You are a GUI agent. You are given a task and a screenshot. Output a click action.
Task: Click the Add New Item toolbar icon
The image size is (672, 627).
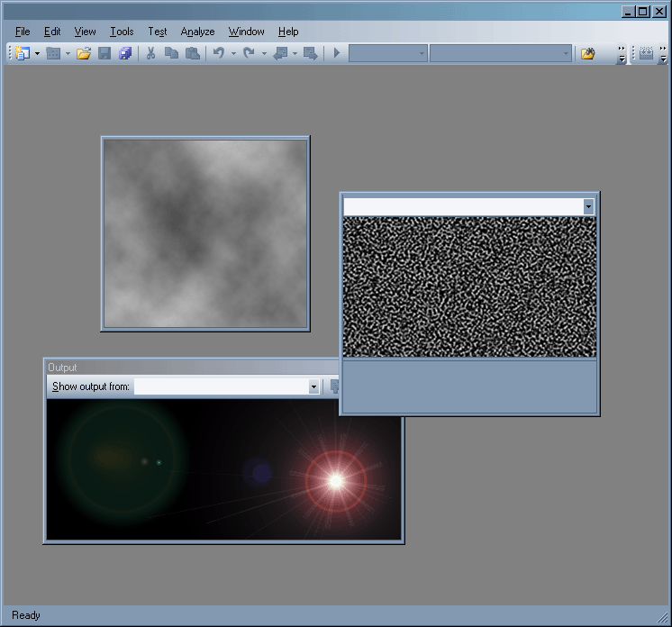(x=53, y=53)
